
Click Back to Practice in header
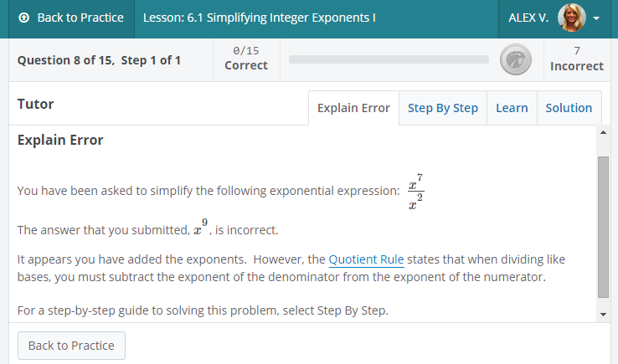(71, 18)
